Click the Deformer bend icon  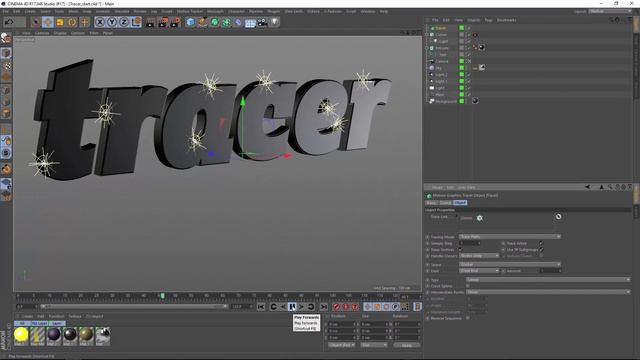click(238, 22)
